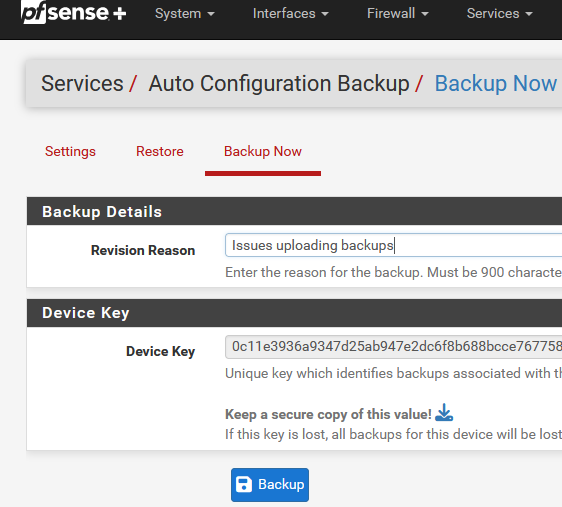
Task: Open the Services menu
Action: pyautogui.click(x=499, y=14)
